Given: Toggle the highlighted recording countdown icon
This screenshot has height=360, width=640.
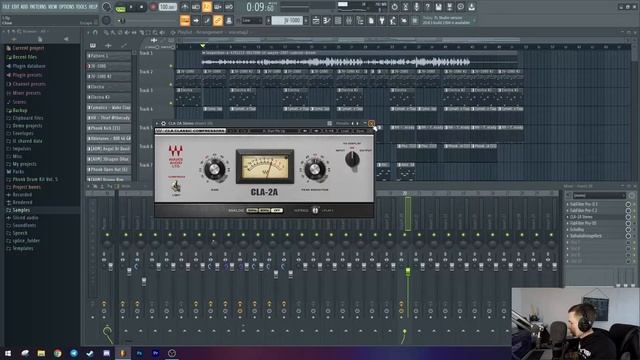Looking at the screenshot, I should [207, 7].
